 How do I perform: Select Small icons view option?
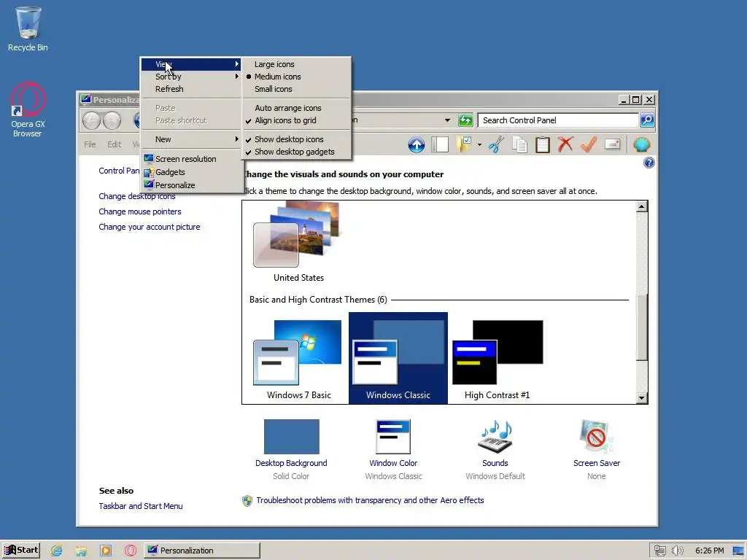[x=297, y=88]
